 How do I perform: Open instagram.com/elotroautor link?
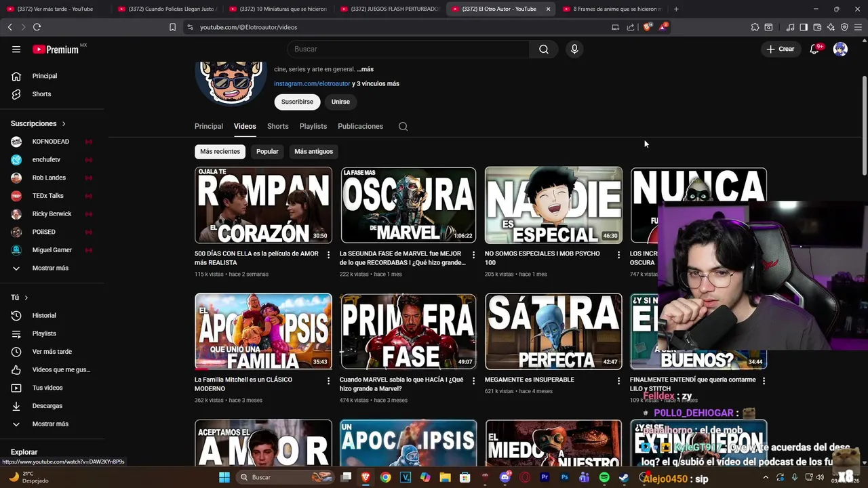[x=312, y=84]
